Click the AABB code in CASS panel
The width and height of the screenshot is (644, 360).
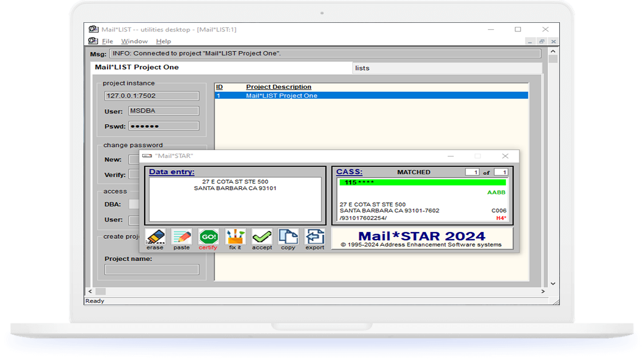coord(496,193)
